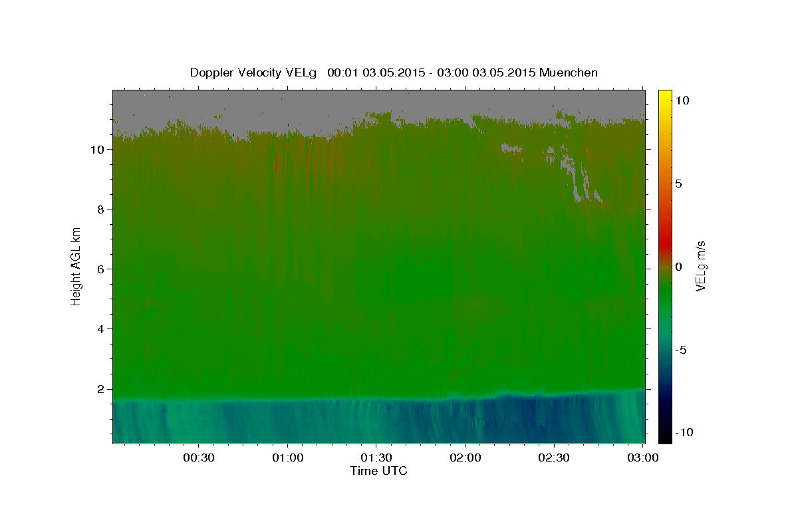
Task: Click the 'VELg m/s' colorbar label
Action: click(700, 266)
